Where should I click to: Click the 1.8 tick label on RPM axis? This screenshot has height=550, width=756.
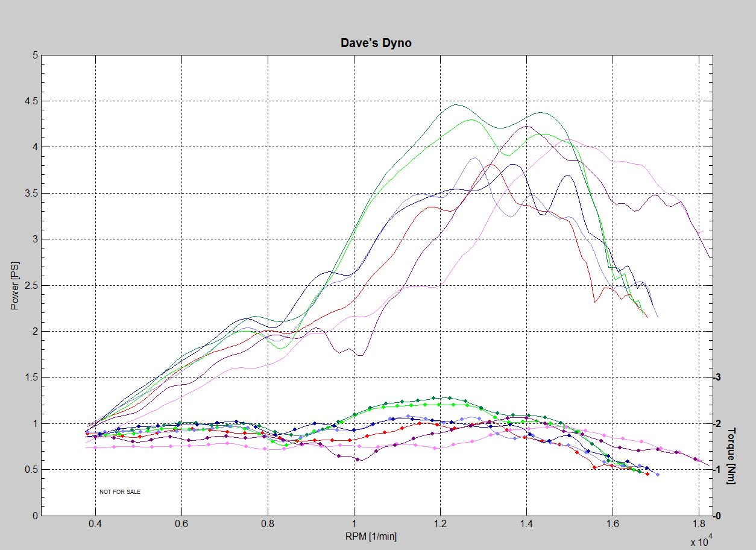coord(699,525)
